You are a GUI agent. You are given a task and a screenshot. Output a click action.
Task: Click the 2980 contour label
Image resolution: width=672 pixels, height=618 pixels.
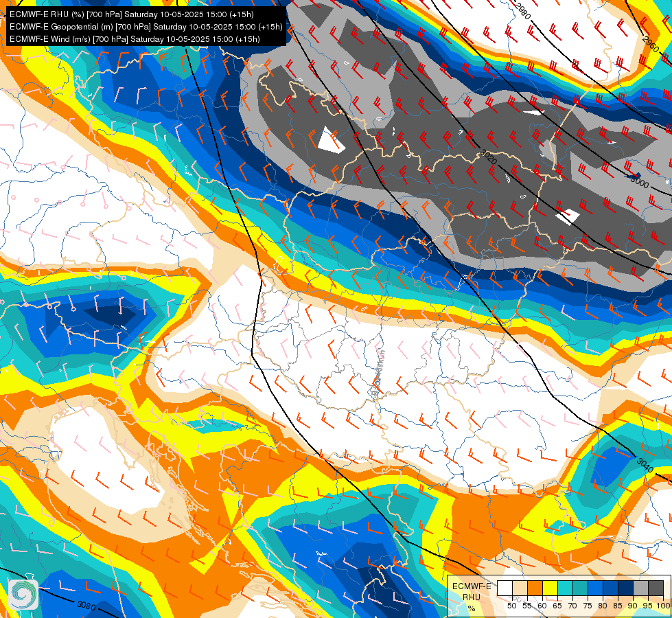click(x=522, y=12)
